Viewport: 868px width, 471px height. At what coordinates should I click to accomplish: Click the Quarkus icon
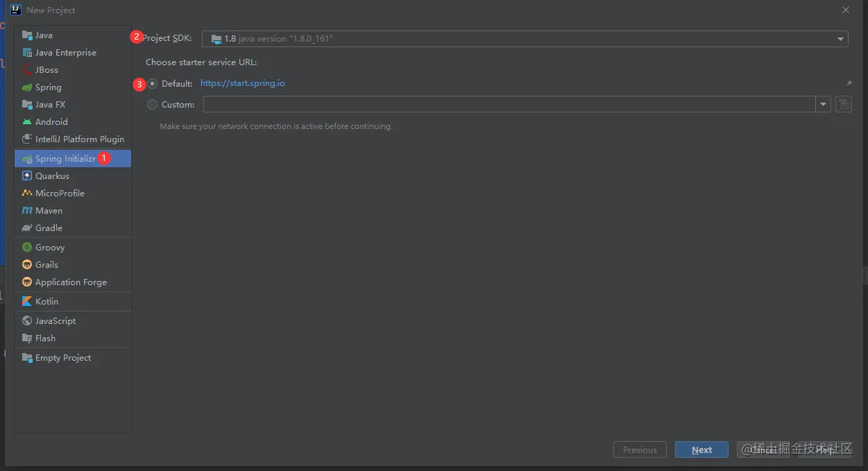[27, 176]
